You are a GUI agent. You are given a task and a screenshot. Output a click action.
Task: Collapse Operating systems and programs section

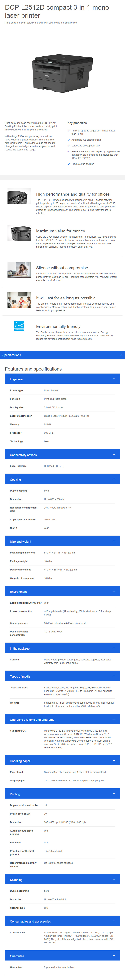pyautogui.click(x=113, y=719)
